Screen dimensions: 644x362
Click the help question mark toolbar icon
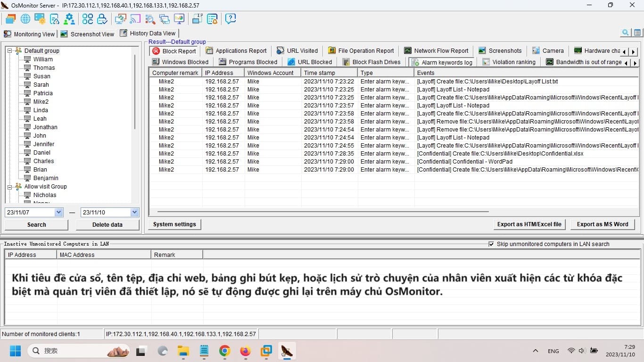231,19
